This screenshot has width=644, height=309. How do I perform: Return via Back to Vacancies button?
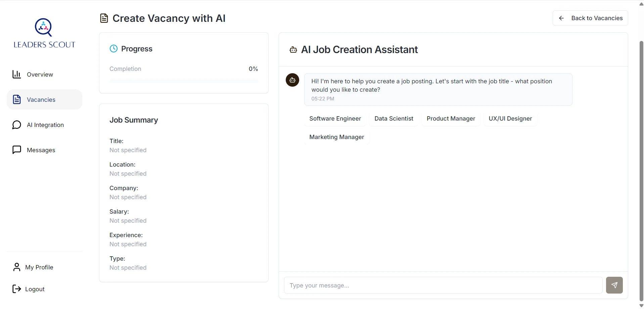pos(590,18)
